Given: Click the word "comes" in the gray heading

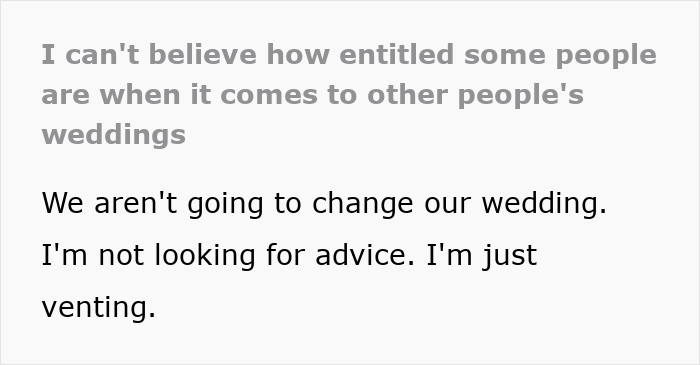Looking at the screenshot, I should click(x=269, y=95).
